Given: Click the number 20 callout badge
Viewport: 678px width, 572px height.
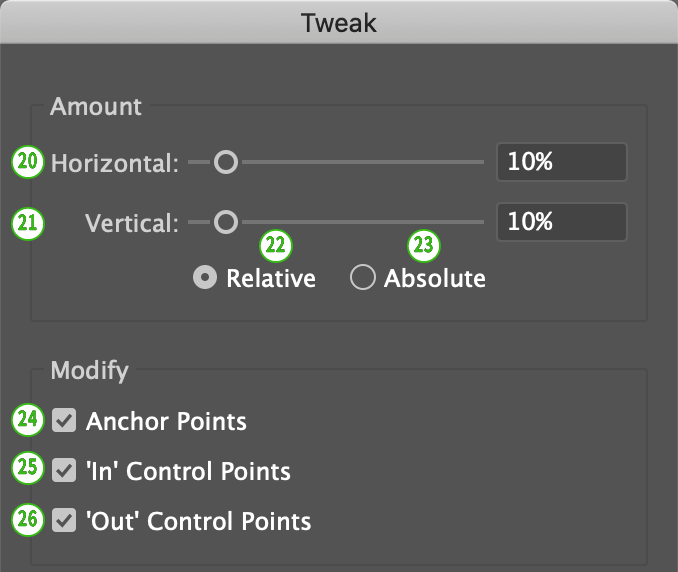Looking at the screenshot, I should click(x=29, y=162).
